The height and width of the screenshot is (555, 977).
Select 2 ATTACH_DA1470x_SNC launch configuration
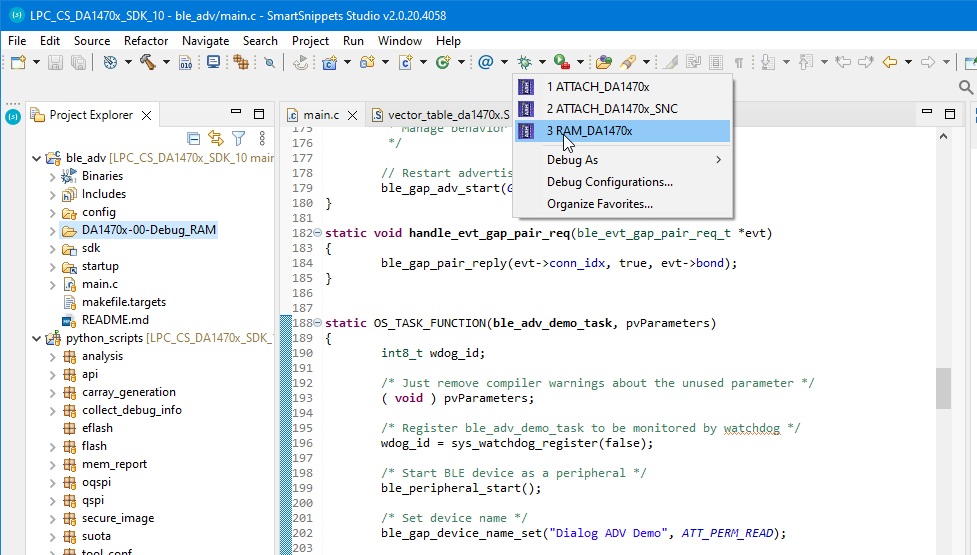tap(622, 108)
